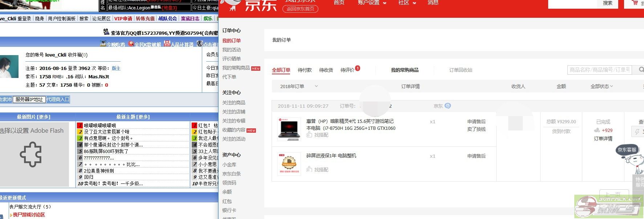Open 代下单 in the JD sidebar
644x219 pixels.
coord(229,77)
